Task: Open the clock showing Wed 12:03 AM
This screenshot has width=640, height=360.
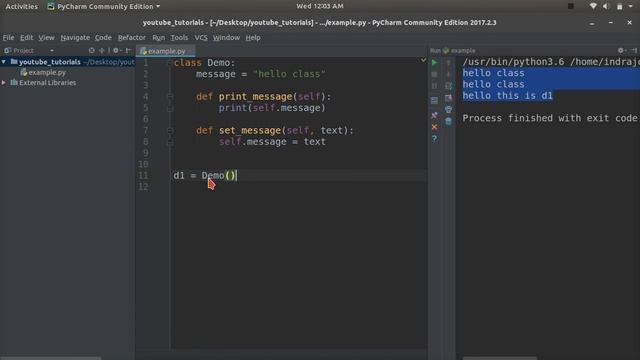Action: [x=320, y=6]
